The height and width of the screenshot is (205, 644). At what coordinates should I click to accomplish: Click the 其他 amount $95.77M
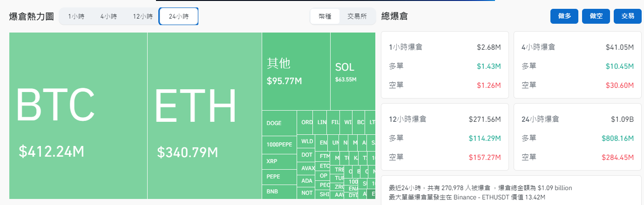pos(284,81)
